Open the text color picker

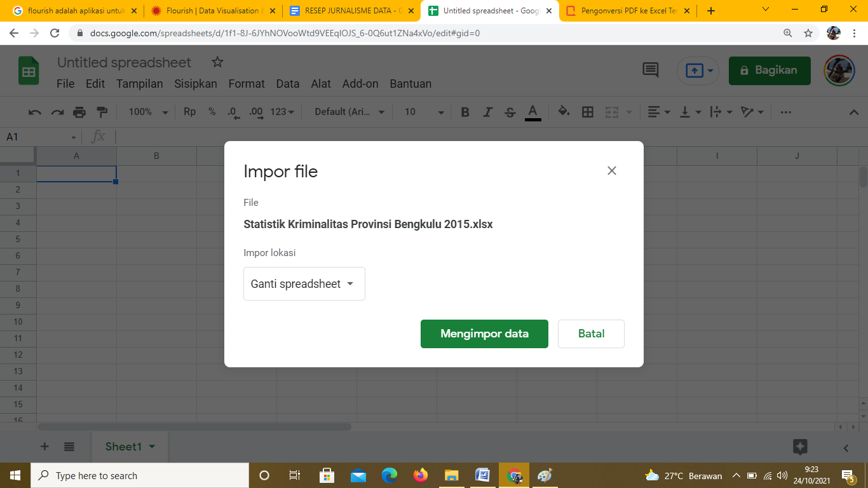(532, 112)
